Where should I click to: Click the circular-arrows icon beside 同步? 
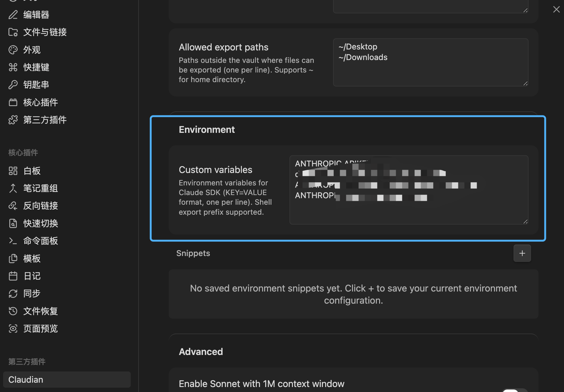(13, 293)
